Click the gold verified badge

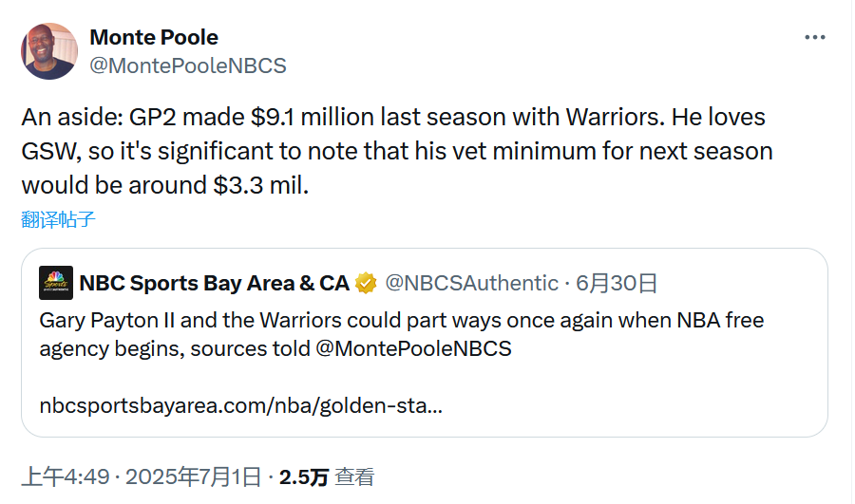(x=366, y=284)
